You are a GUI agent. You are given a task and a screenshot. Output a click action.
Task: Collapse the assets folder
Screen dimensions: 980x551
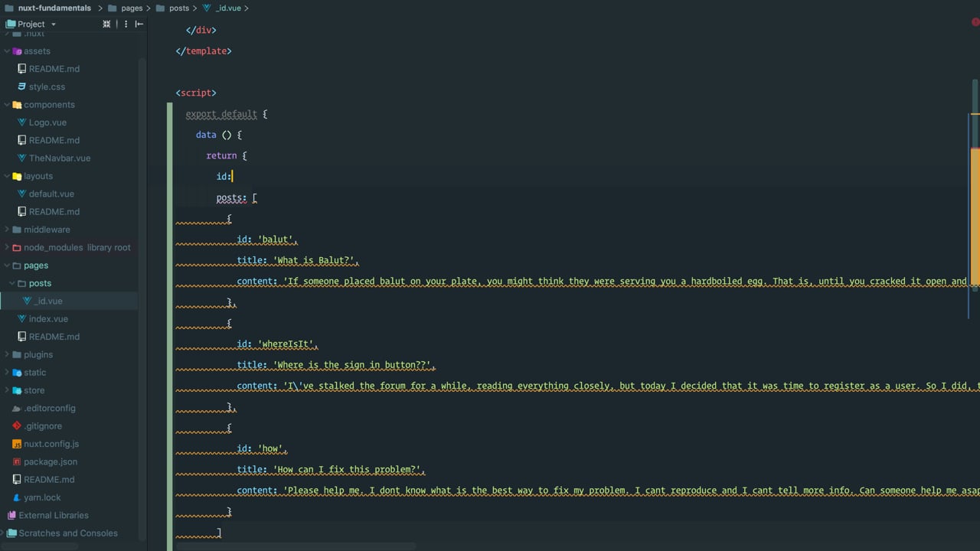point(7,51)
